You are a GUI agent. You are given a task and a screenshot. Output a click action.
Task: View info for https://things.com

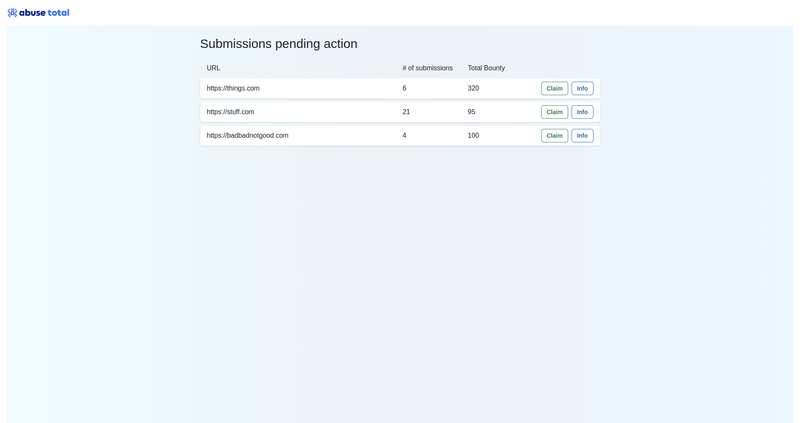click(582, 88)
